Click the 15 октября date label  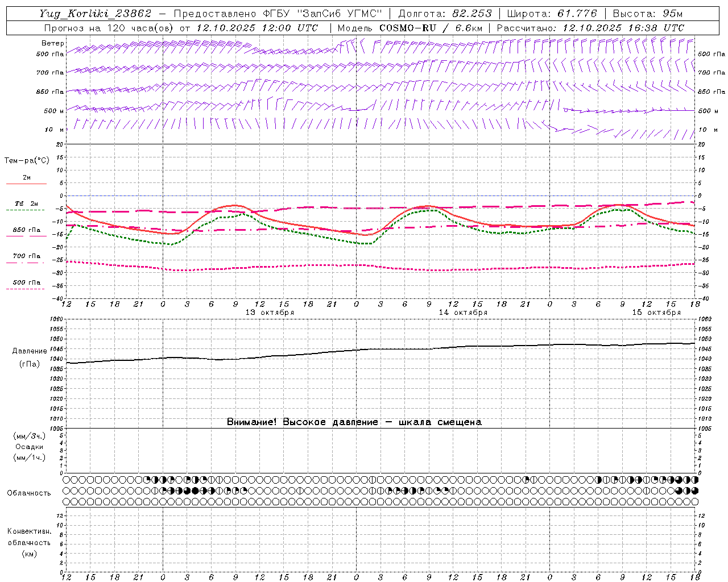coord(656,313)
